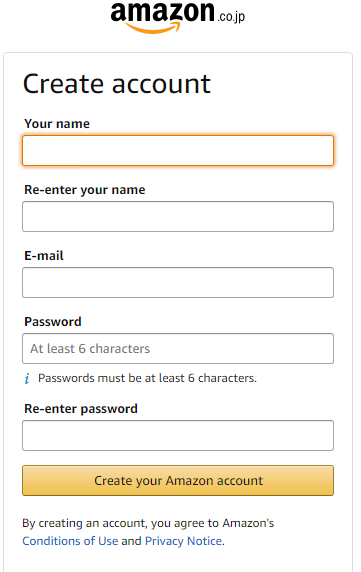This screenshot has height=572, width=361.
Task: Click the orange smile arrow under amazon
Action: [x=152, y=28]
